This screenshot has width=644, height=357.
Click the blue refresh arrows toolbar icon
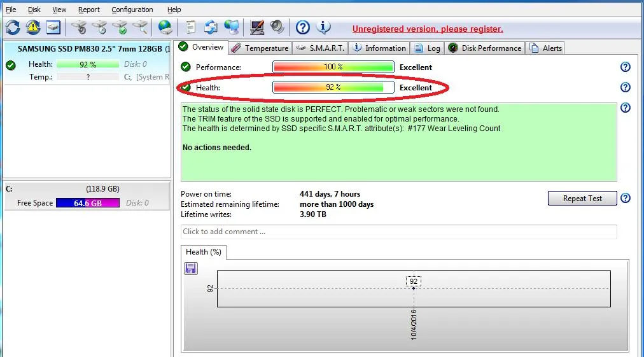pyautogui.click(x=13, y=27)
